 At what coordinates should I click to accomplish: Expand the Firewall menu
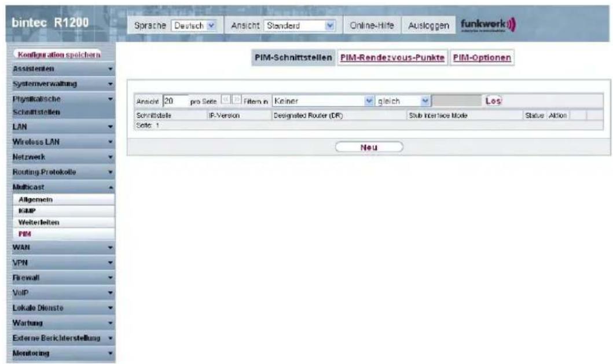click(63, 278)
